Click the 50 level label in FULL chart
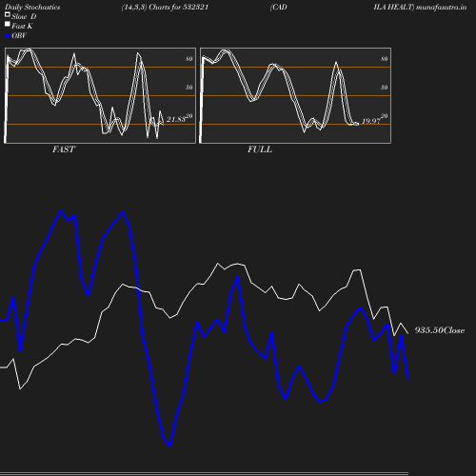 385,88
